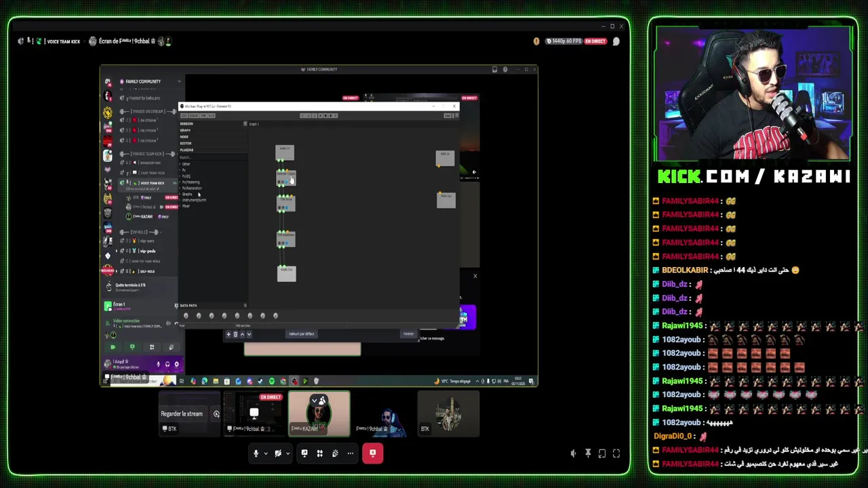Click trash icon below Element window
The width and height of the screenshot is (868, 488).
[235, 333]
